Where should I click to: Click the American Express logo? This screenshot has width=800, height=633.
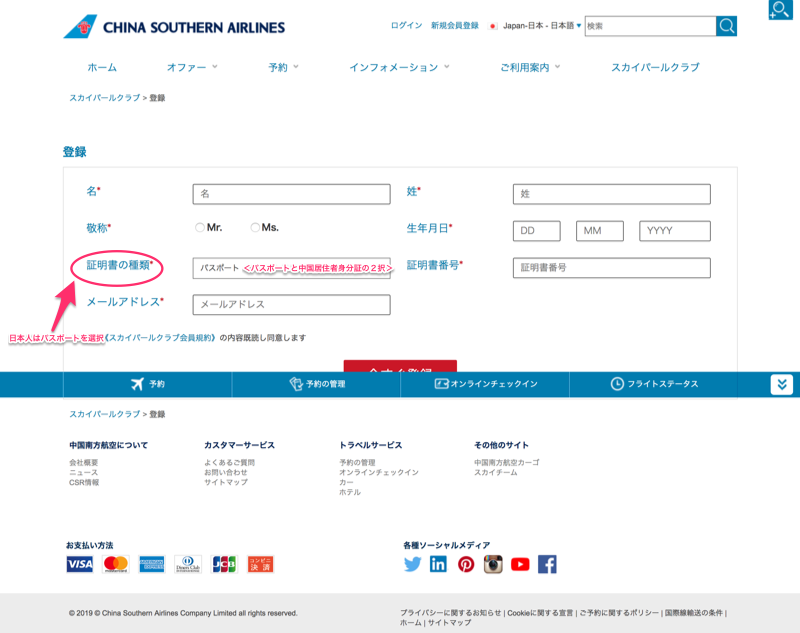pos(152,564)
